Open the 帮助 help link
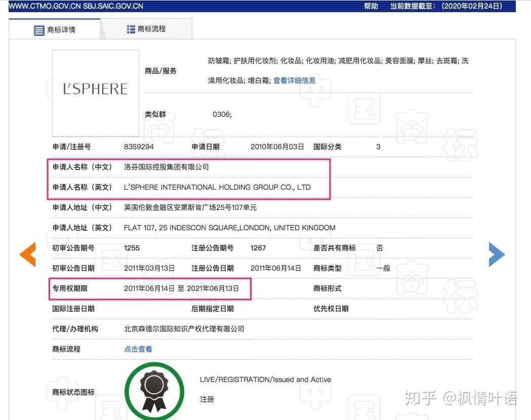Image resolution: width=531 pixels, height=420 pixels. point(371,6)
